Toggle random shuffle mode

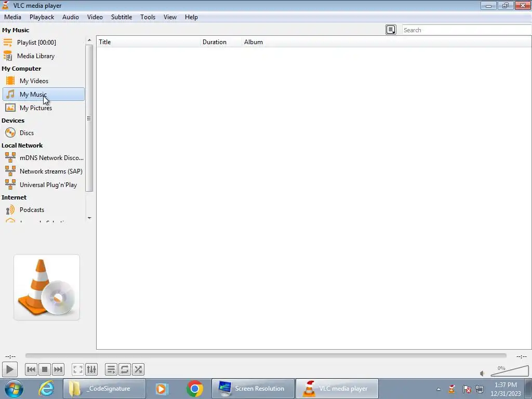click(x=138, y=369)
